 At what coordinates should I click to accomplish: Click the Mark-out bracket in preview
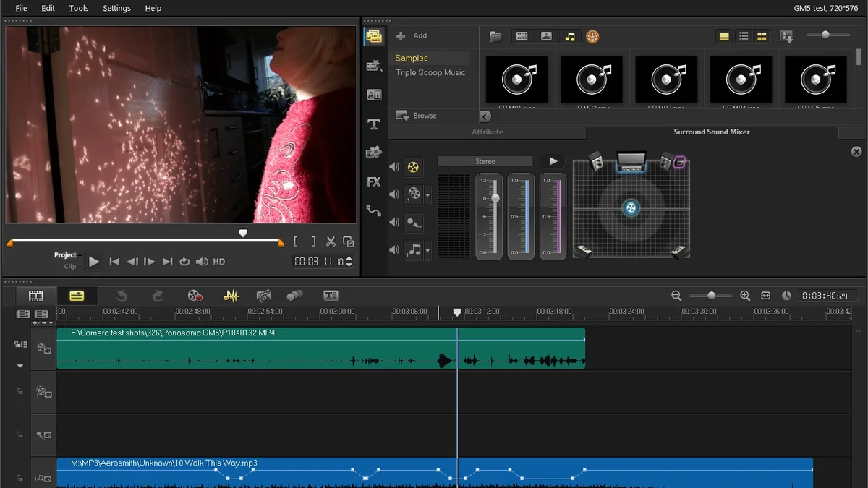pyautogui.click(x=313, y=241)
